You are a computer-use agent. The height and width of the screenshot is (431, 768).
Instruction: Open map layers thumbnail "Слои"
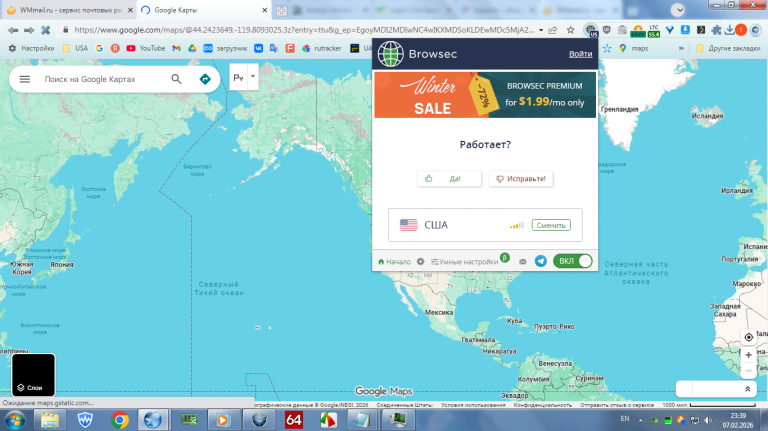coord(33,375)
